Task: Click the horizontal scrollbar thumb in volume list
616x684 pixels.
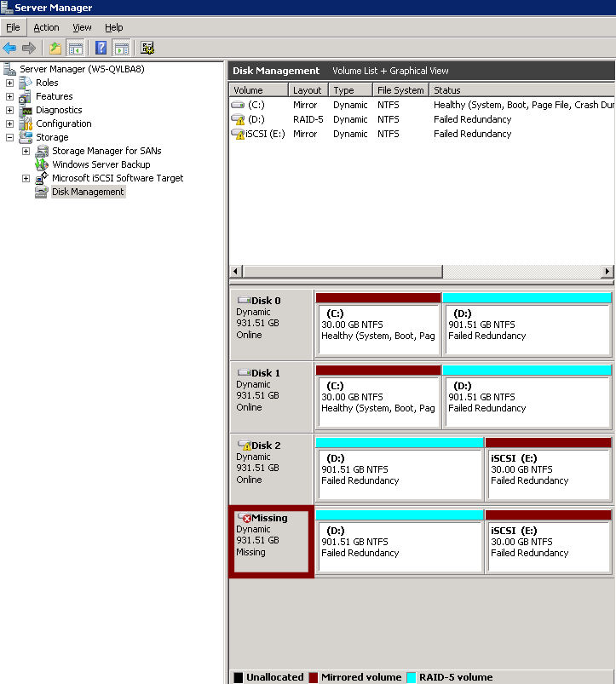Action: [x=343, y=272]
